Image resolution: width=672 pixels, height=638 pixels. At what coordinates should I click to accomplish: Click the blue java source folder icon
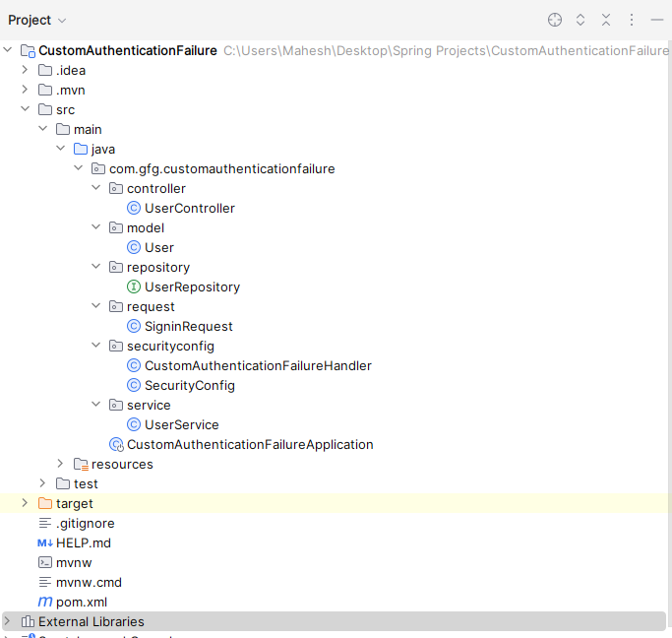[x=81, y=149]
